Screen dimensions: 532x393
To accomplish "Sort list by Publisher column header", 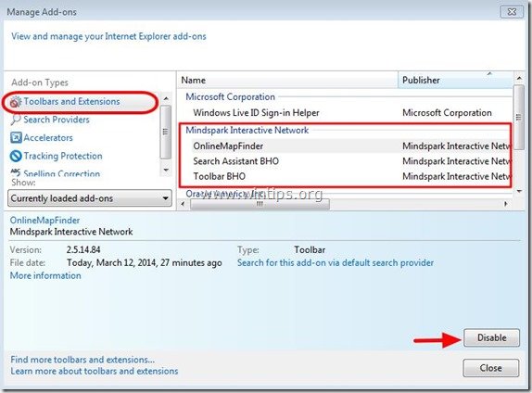I will tap(455, 80).
